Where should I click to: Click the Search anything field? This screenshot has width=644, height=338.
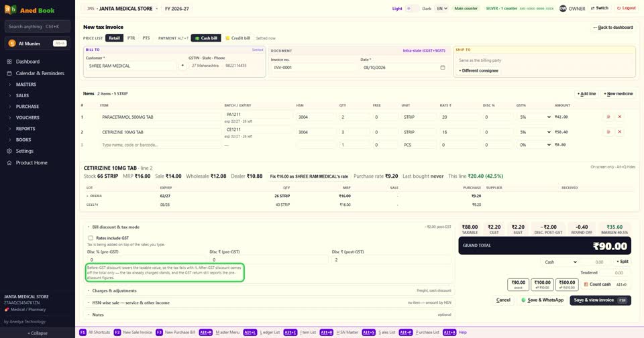[38, 27]
